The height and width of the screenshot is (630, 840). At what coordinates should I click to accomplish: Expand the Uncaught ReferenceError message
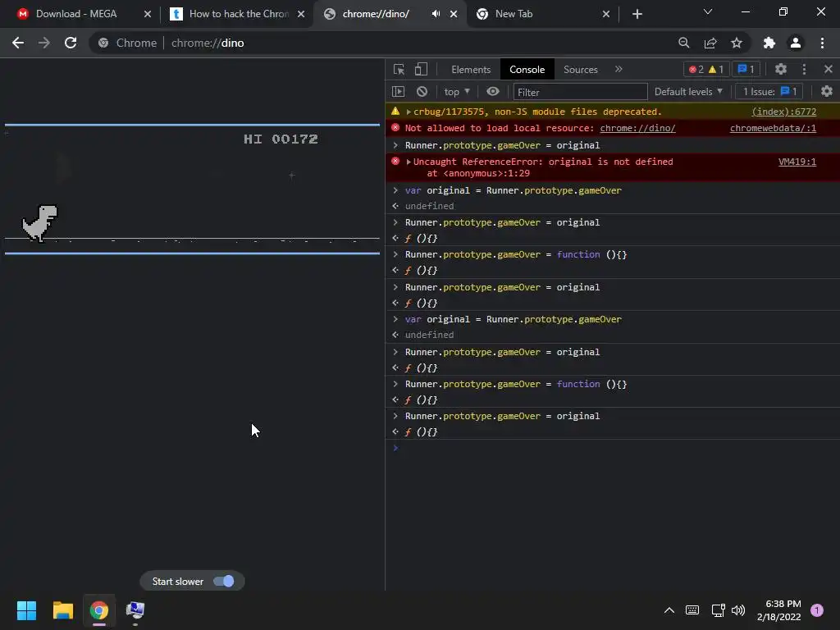[x=409, y=162]
